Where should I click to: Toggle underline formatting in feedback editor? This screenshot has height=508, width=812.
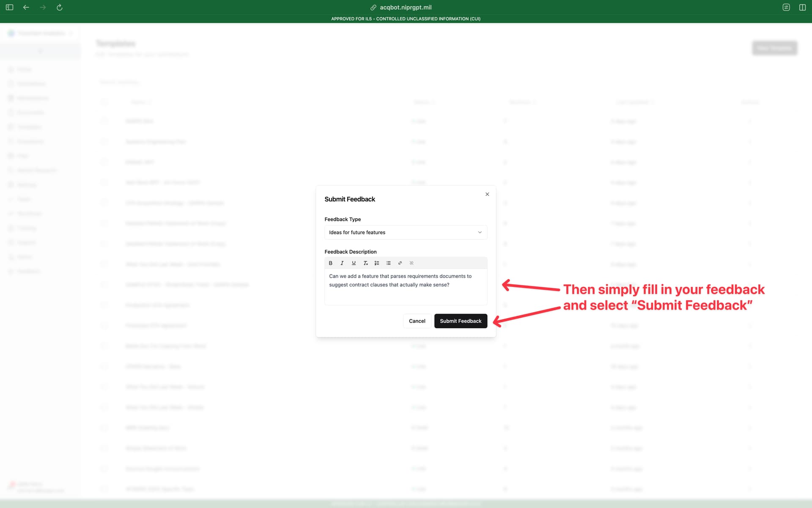(x=354, y=263)
